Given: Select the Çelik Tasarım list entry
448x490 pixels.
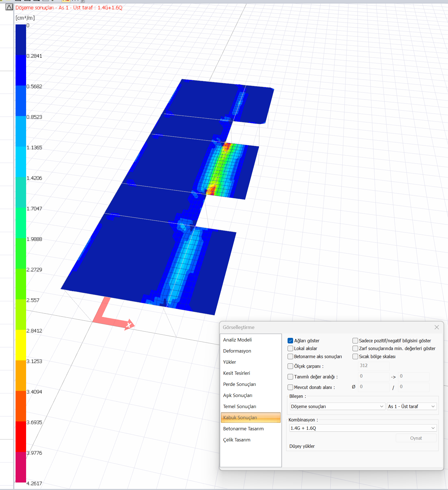Looking at the screenshot, I should tap(237, 440).
